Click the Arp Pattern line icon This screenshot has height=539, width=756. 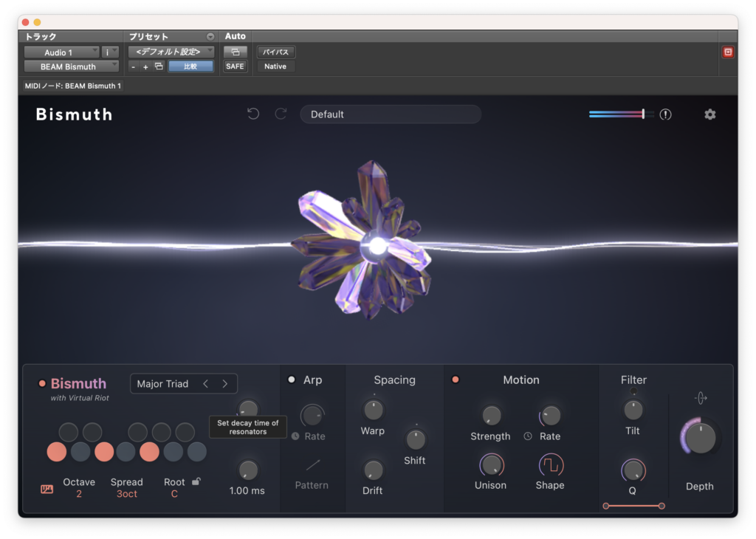click(x=313, y=465)
